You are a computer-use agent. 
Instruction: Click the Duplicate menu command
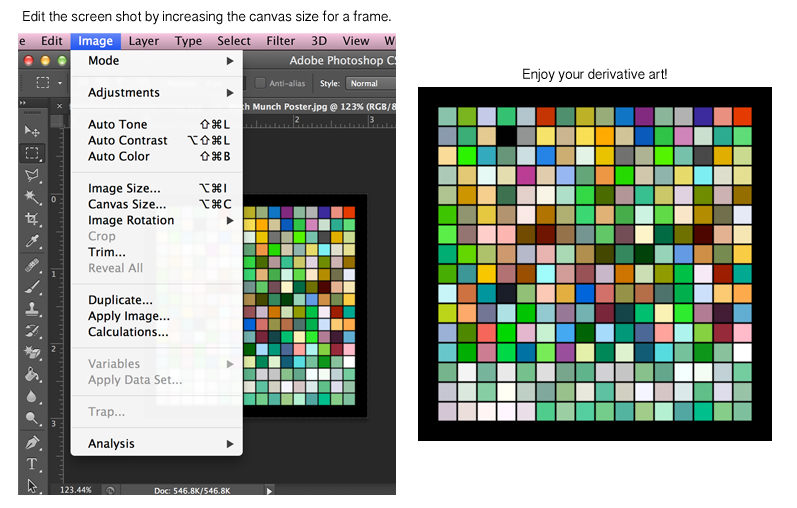pos(120,300)
